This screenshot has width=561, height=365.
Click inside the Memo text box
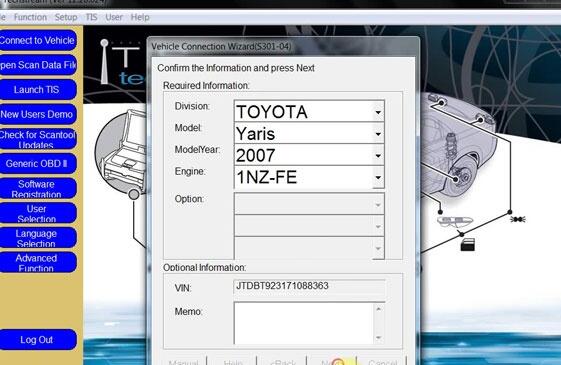(303, 323)
